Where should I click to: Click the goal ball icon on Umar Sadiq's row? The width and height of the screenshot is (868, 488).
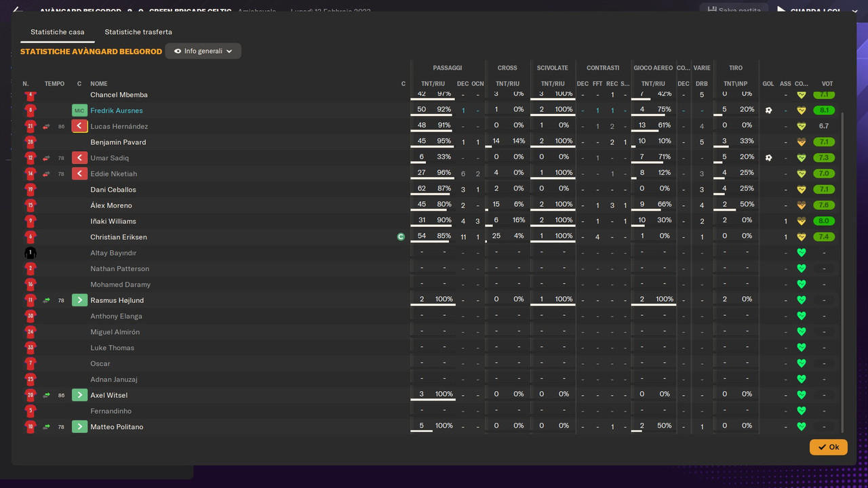[768, 158]
